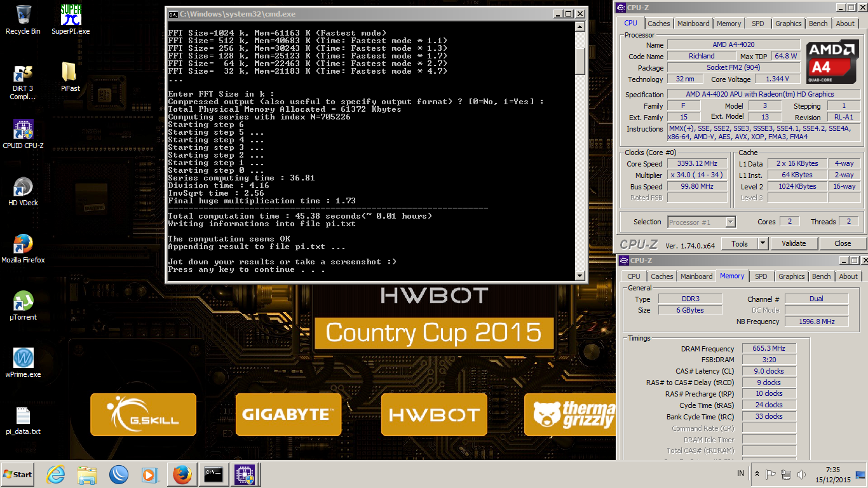Click the AMD A4-4020 name field
Screen dimensions: 868x488
click(733, 45)
